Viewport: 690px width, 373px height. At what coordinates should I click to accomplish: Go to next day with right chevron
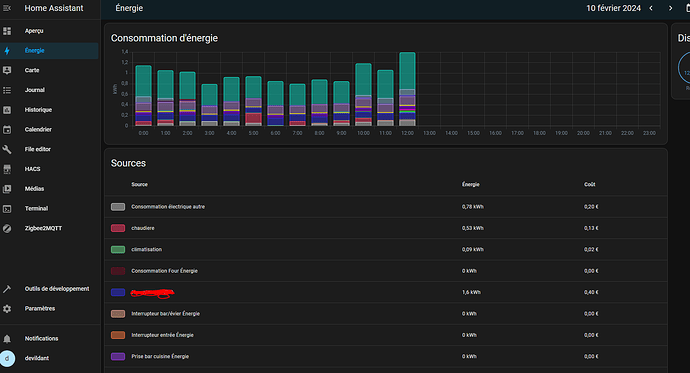tap(670, 8)
